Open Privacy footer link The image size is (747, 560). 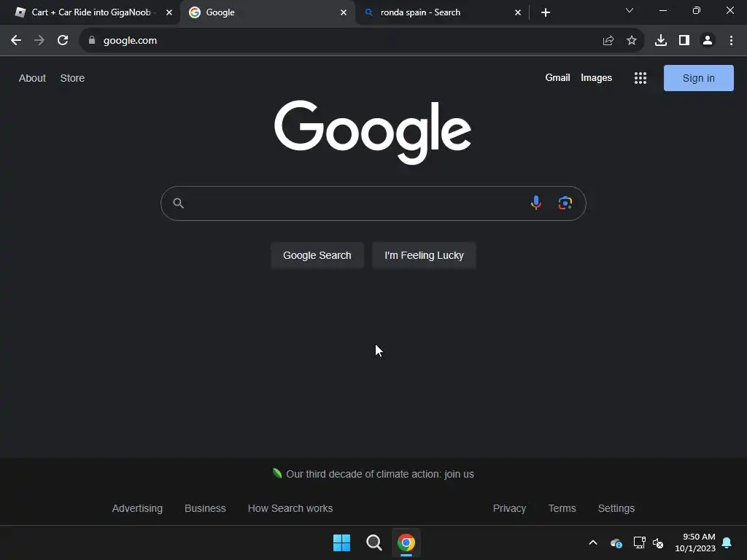(x=509, y=508)
